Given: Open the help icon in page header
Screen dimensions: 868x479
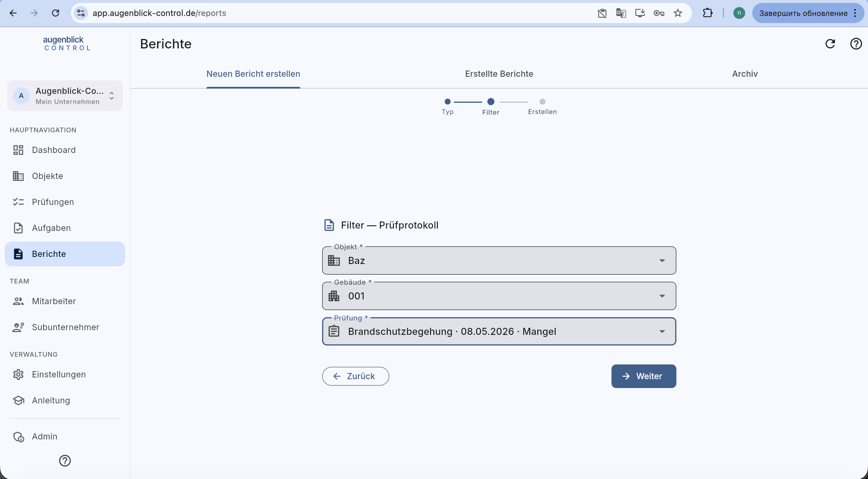Looking at the screenshot, I should (x=856, y=44).
